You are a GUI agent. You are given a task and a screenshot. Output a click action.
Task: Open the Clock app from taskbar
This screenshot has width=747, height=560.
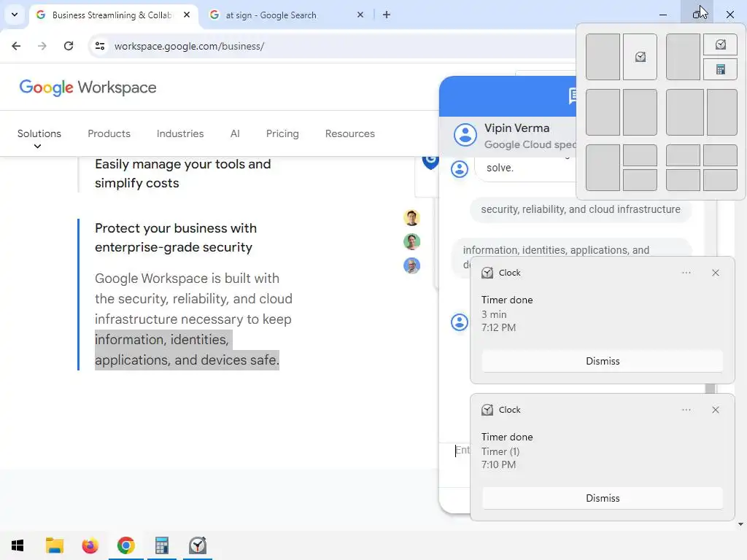[197, 545]
